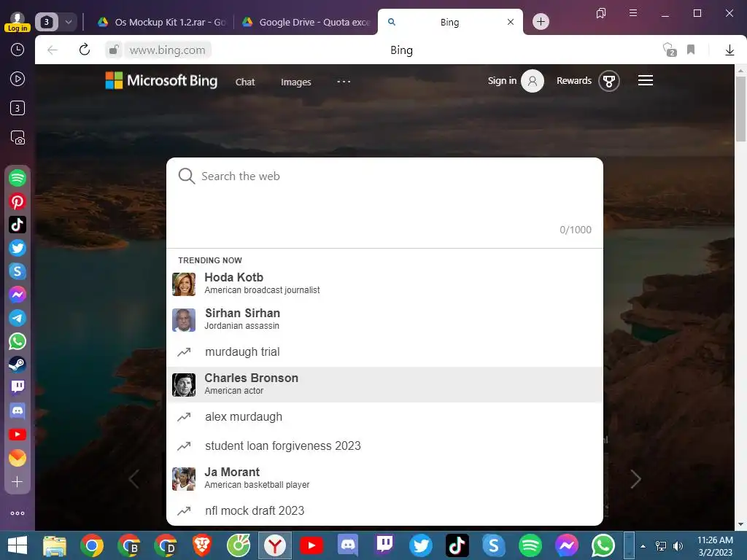Viewport: 747px width, 560px height.
Task: Open Discord in the browser sidebar
Action: coord(18,411)
